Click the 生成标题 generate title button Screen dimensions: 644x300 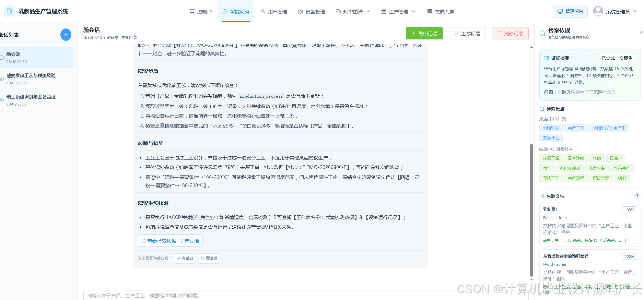tap(467, 33)
